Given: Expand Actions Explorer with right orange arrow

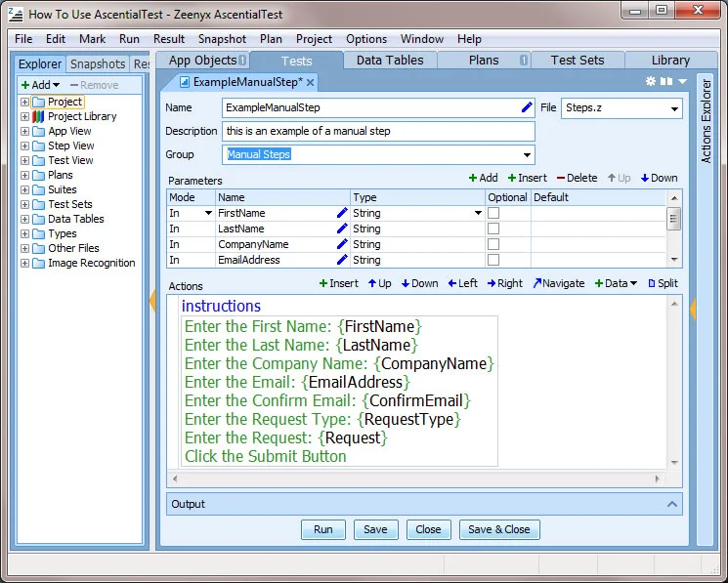Looking at the screenshot, I should [x=693, y=309].
